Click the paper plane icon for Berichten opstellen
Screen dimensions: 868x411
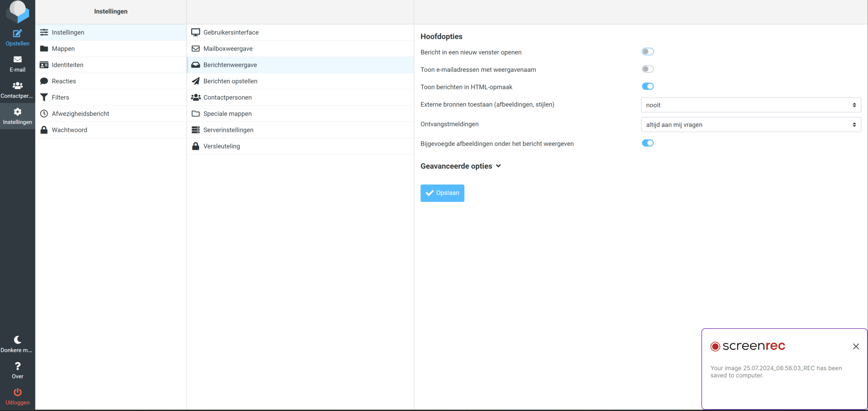pyautogui.click(x=195, y=81)
